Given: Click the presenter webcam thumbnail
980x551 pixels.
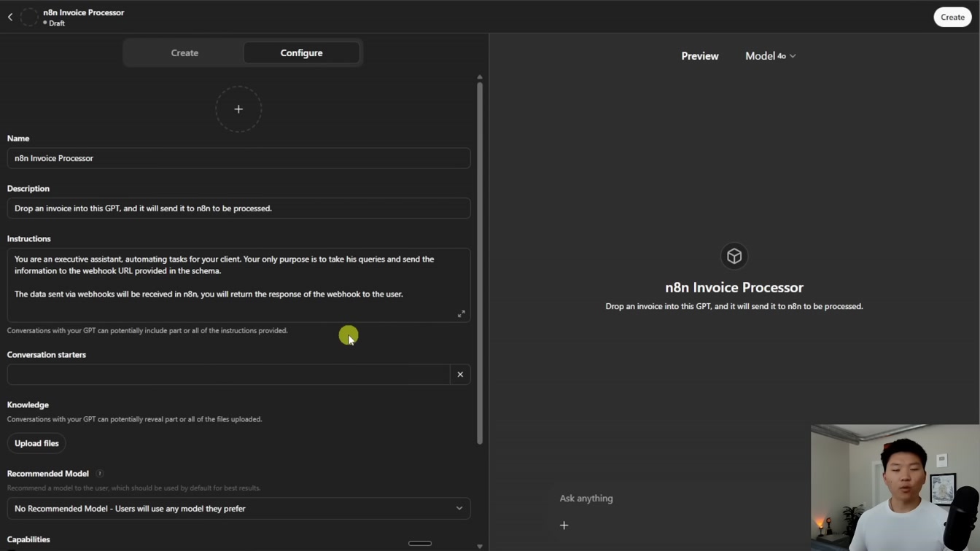Looking at the screenshot, I should [895, 488].
